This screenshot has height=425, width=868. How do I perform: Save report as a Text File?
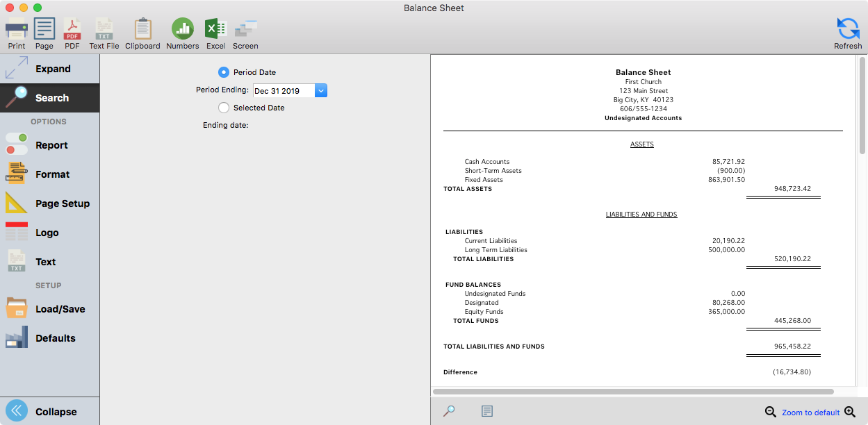coord(104,33)
